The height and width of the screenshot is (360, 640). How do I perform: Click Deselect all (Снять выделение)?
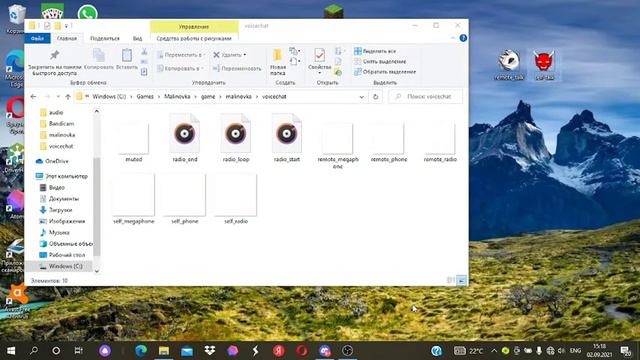coord(380,61)
